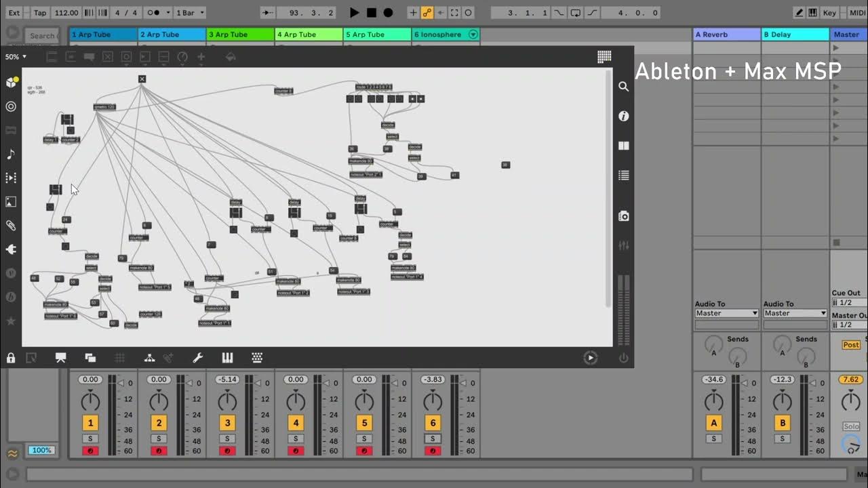
Task: Open the keyboard grid icon in Max toolbar
Action: (257, 358)
